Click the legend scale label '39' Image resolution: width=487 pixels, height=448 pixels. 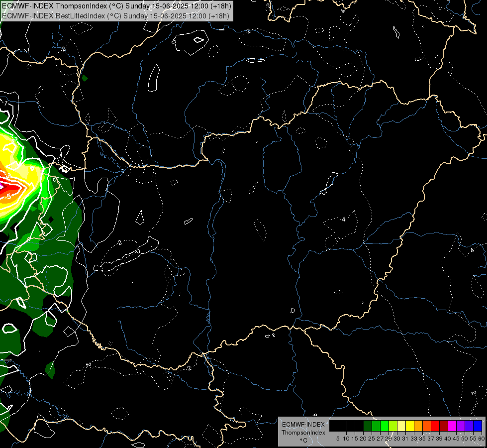coord(439,439)
